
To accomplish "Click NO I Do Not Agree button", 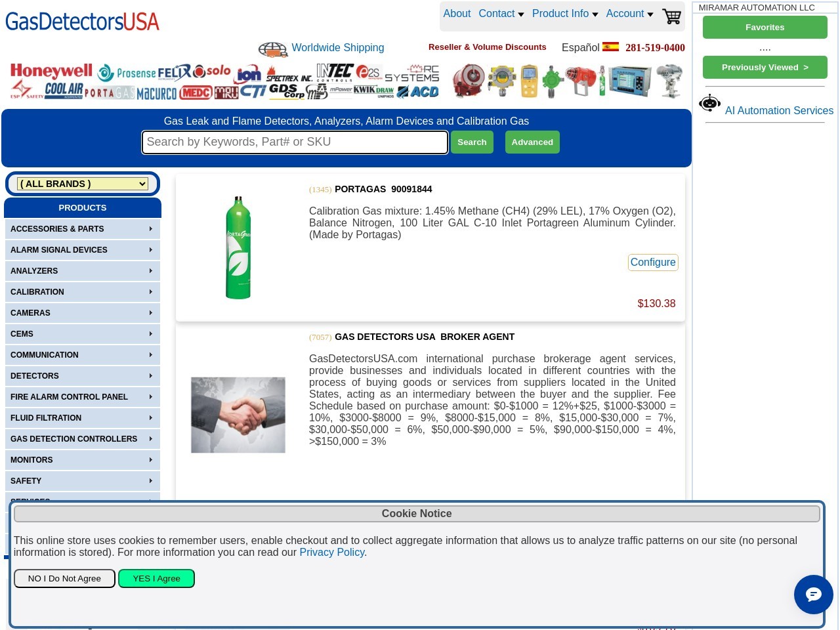I will [64, 578].
